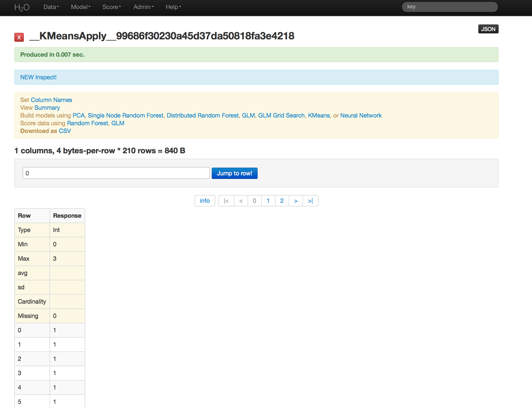Focus the key search box

[450, 7]
